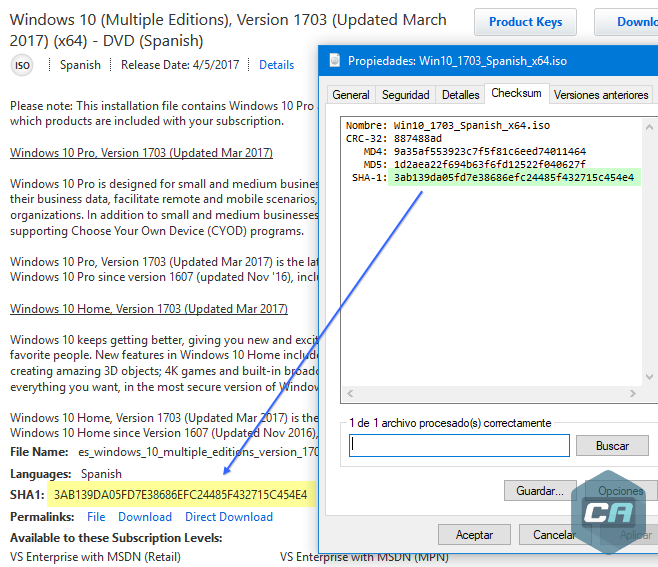Click the horizontal scroll left arrow
Viewport: 658px width, 567px height.
[x=350, y=394]
